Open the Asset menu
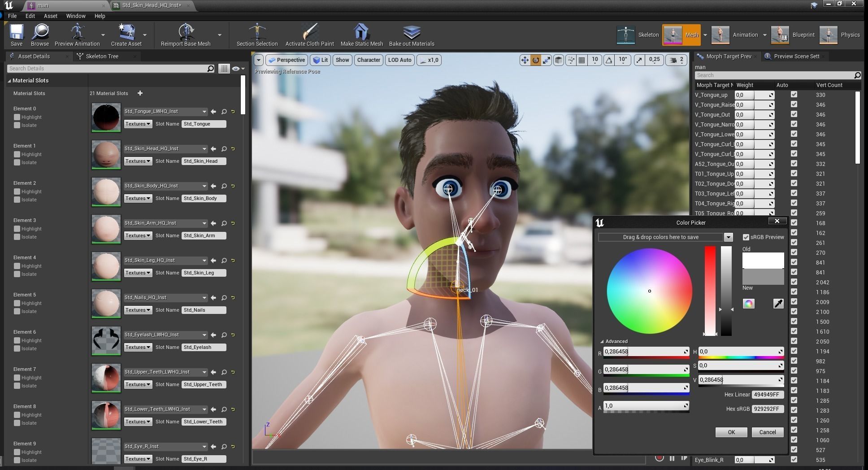Viewport: 868px width, 470px height. coord(51,16)
